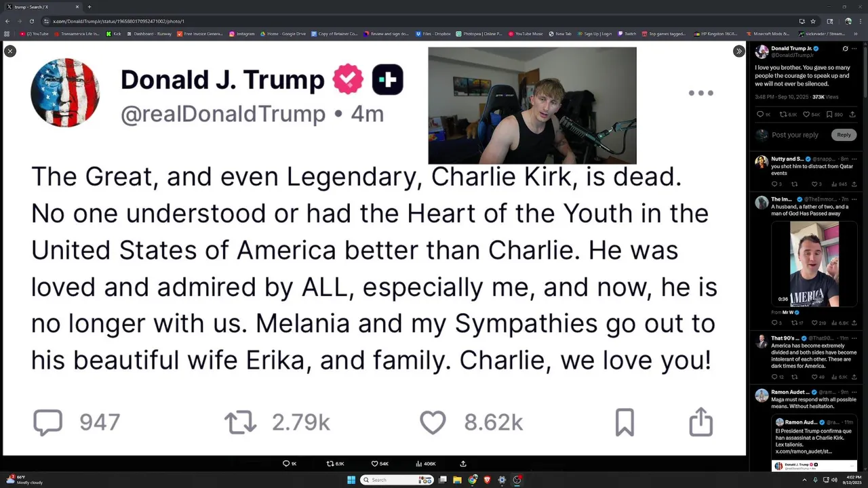Click the gray Reply button

(x=844, y=135)
